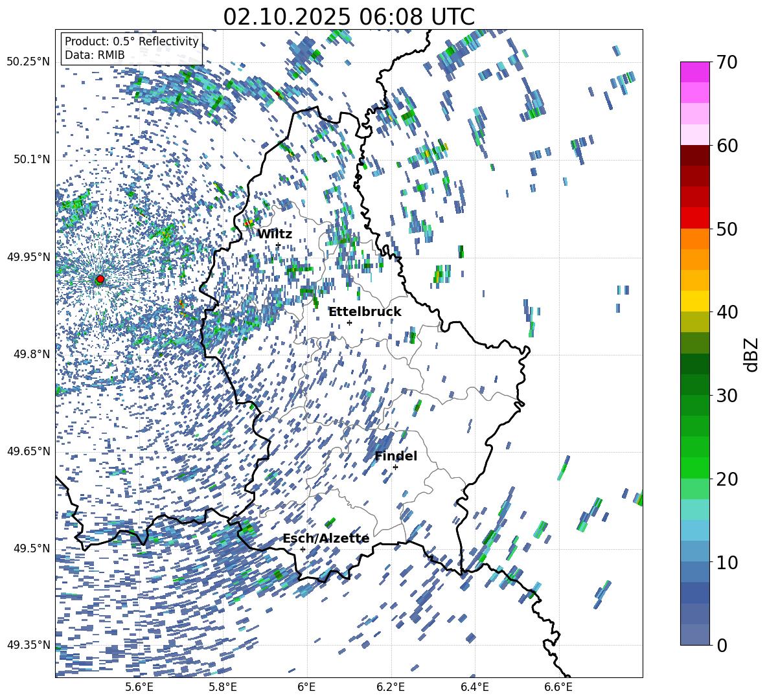Click the 49.8°N latitude label
This screenshot has height=700, width=767.
tap(32, 354)
